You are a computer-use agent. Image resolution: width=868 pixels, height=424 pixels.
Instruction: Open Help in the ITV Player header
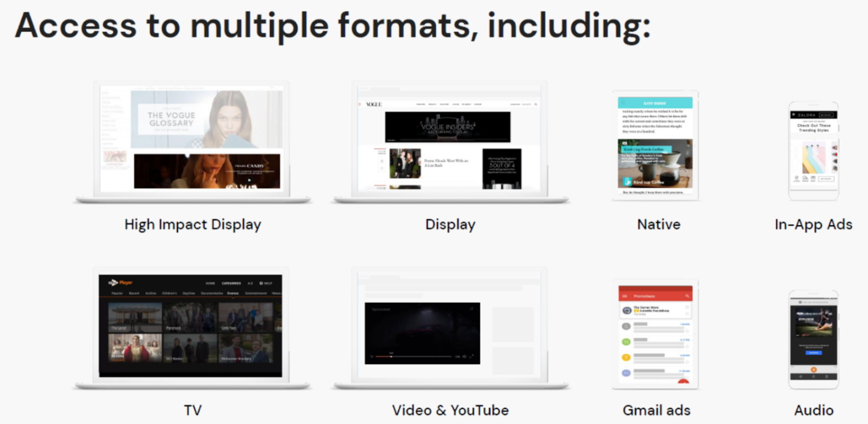[x=266, y=283]
